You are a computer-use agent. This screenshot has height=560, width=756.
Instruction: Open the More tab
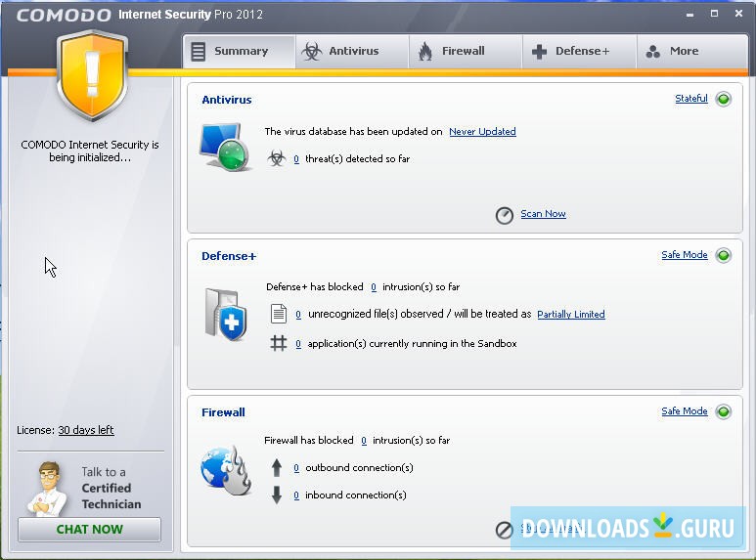point(692,51)
